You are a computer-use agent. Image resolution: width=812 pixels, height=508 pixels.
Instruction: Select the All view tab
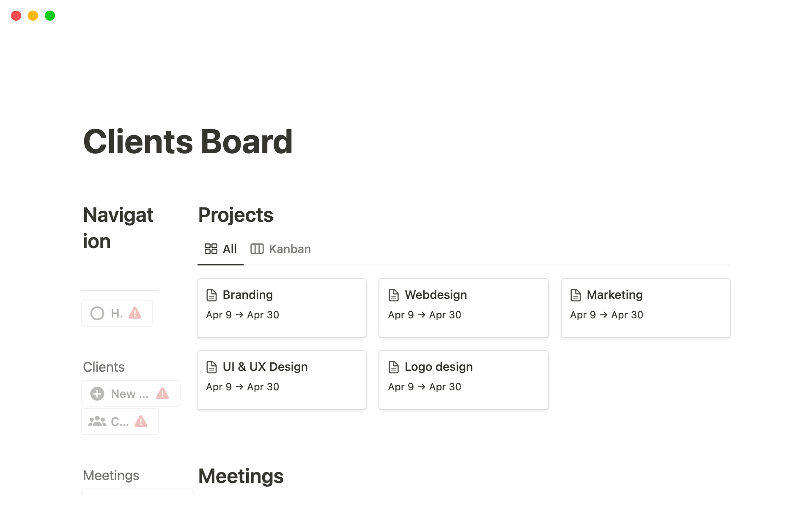[x=220, y=249]
